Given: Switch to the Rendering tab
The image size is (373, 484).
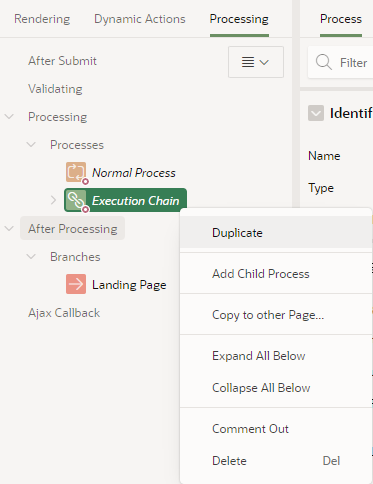Looking at the screenshot, I should 42,19.
